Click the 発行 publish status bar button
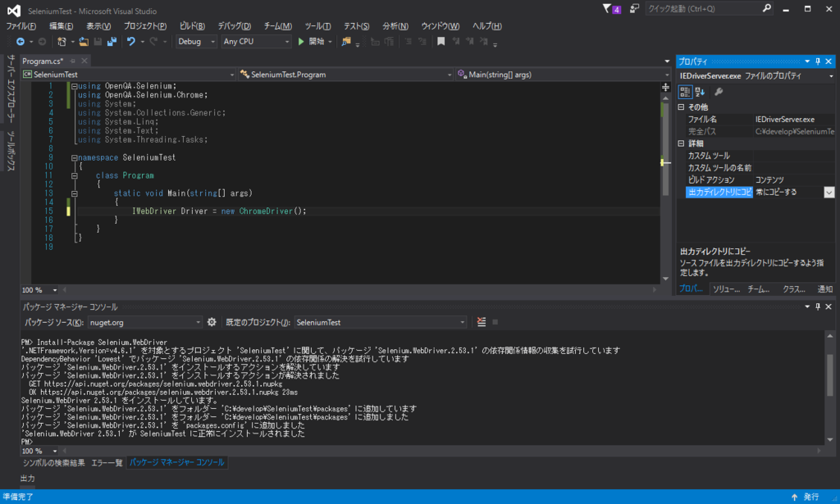 click(806, 497)
